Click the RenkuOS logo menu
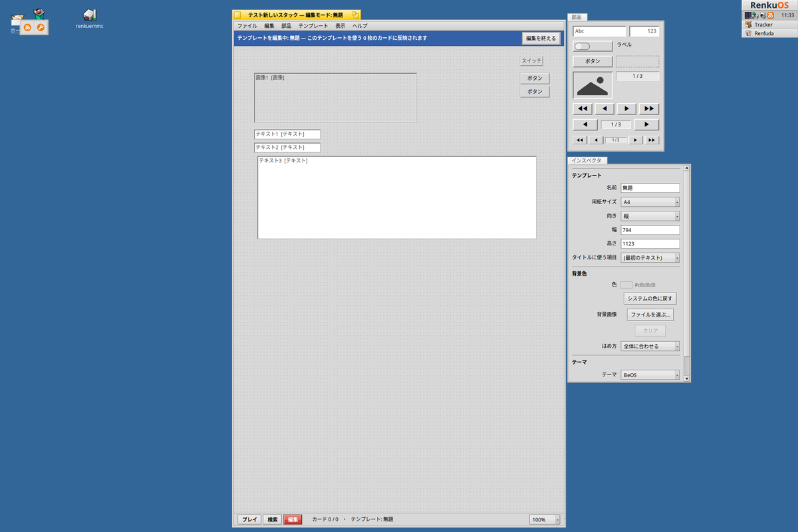798x532 pixels. point(769,5)
